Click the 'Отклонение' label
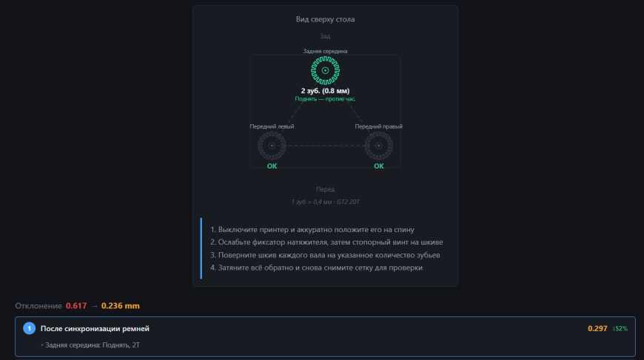644x360 pixels. 38,306
